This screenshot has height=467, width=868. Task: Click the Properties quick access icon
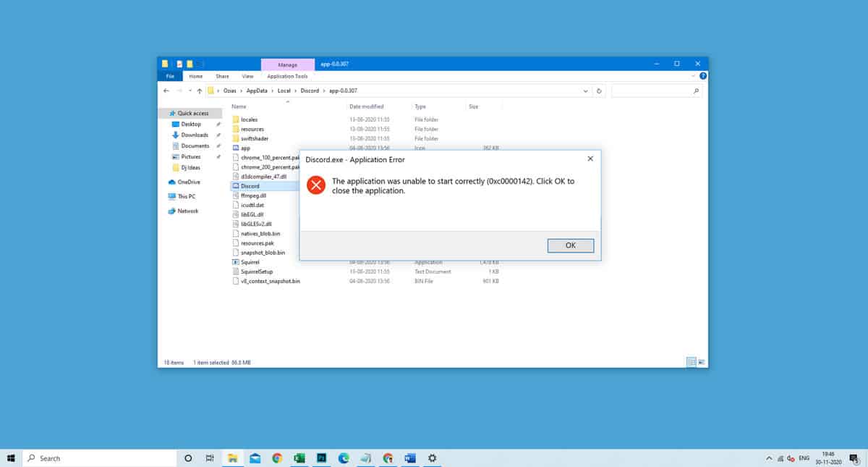179,64
